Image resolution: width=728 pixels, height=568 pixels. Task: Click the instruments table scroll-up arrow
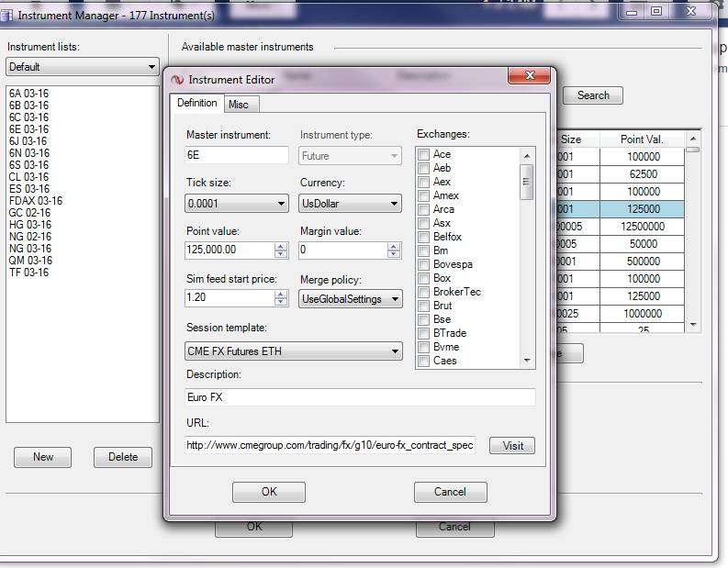click(693, 139)
